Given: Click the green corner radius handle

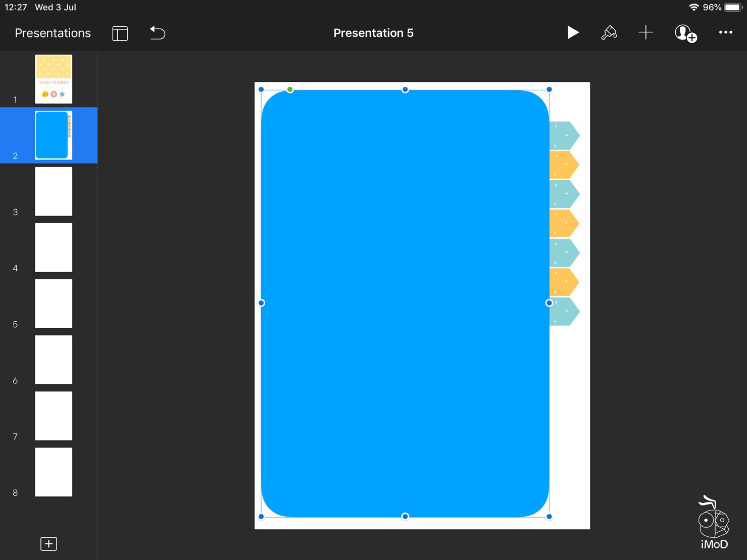Looking at the screenshot, I should [x=290, y=89].
